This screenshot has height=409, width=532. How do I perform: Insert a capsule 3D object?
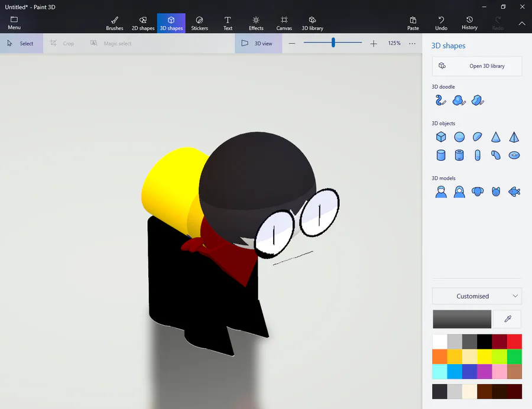pyautogui.click(x=478, y=155)
